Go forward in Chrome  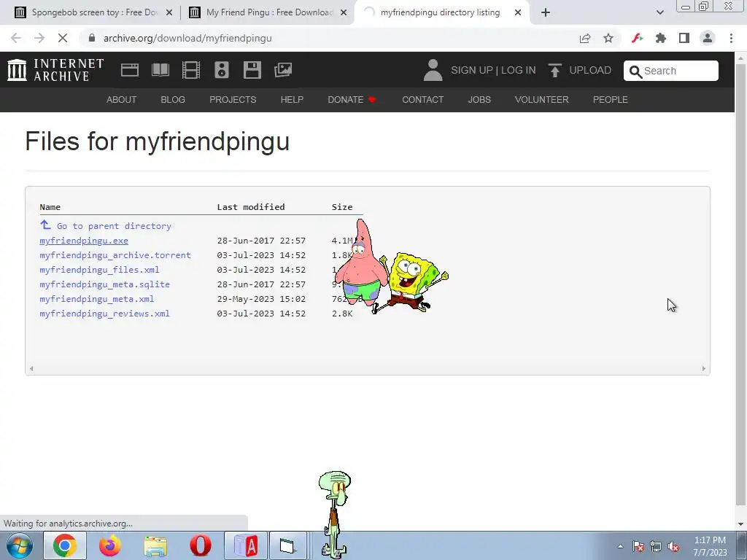pos(39,38)
